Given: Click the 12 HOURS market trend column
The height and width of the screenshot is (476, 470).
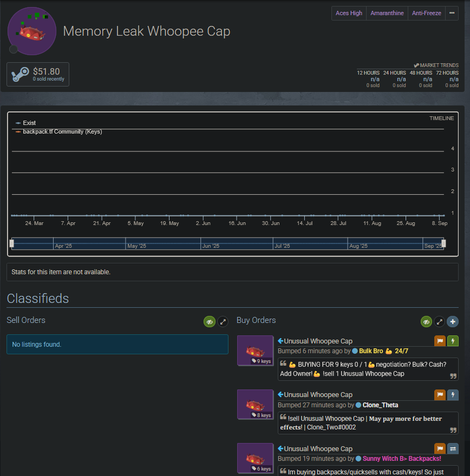Looking at the screenshot, I should (368, 79).
